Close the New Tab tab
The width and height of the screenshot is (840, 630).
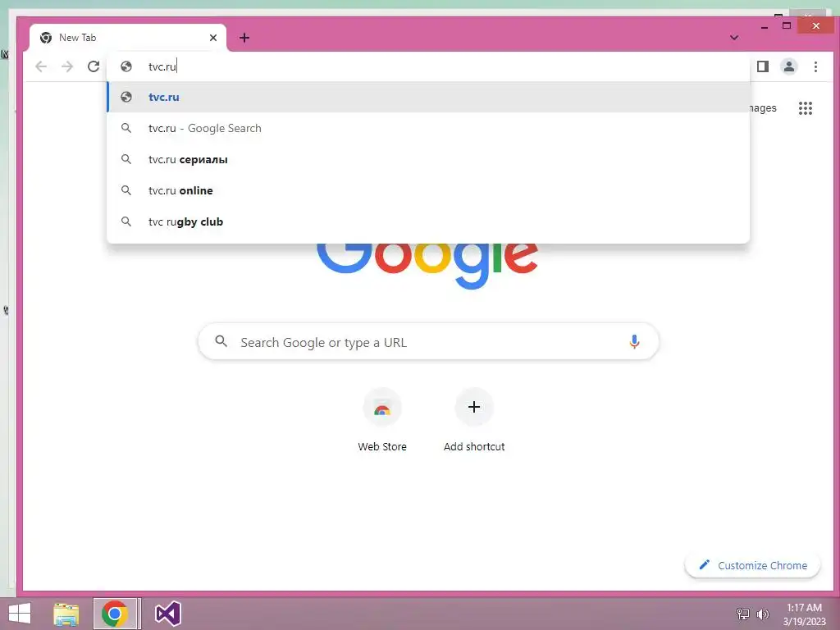click(213, 38)
